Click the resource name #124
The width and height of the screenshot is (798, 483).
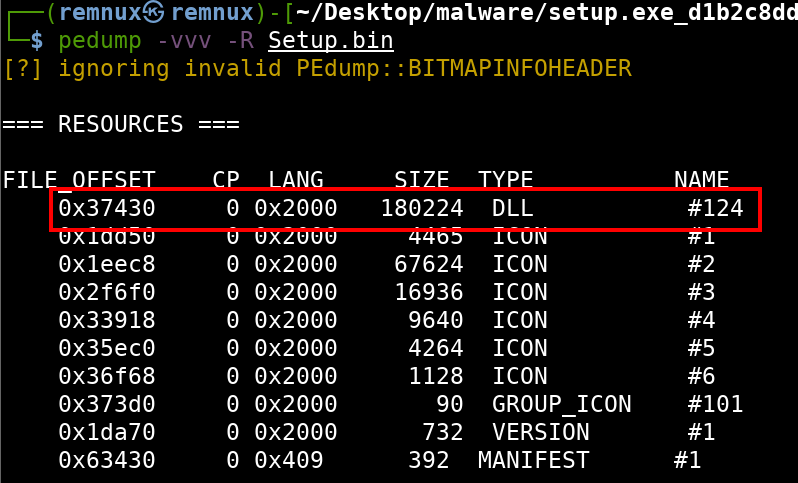click(x=716, y=208)
